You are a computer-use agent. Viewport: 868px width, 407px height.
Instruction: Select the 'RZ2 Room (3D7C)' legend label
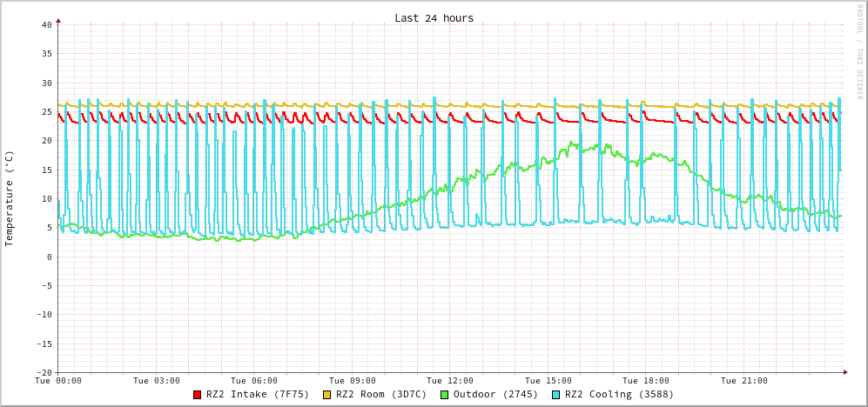[x=381, y=395]
